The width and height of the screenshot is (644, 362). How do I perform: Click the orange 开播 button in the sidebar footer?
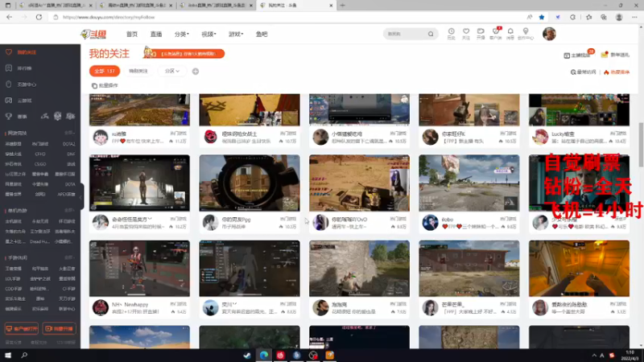click(59, 329)
